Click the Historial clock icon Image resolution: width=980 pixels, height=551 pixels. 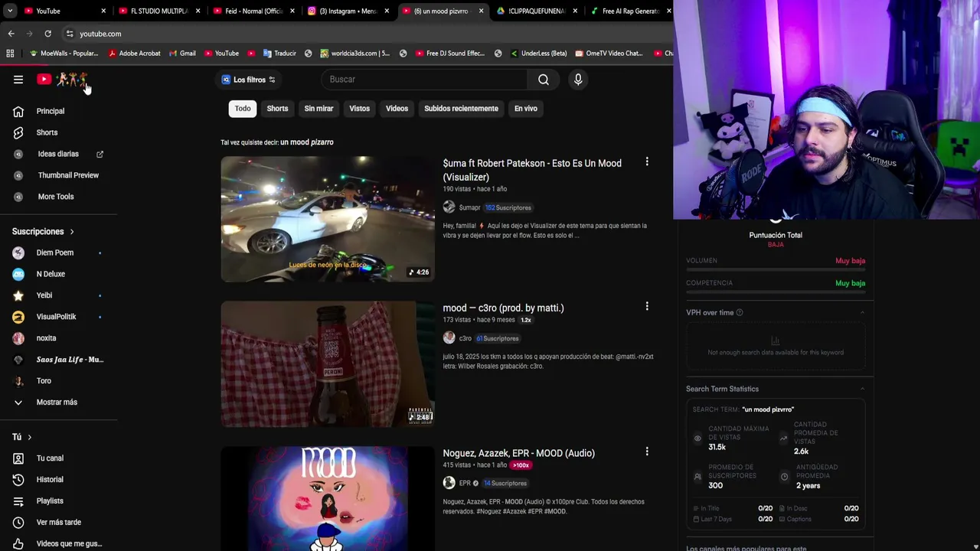pyautogui.click(x=18, y=480)
